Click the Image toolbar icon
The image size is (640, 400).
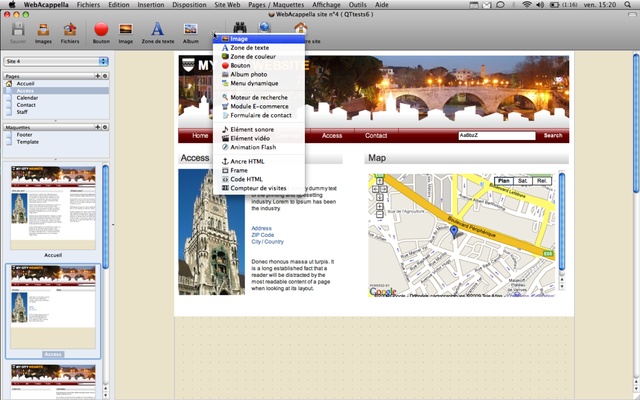[126, 29]
